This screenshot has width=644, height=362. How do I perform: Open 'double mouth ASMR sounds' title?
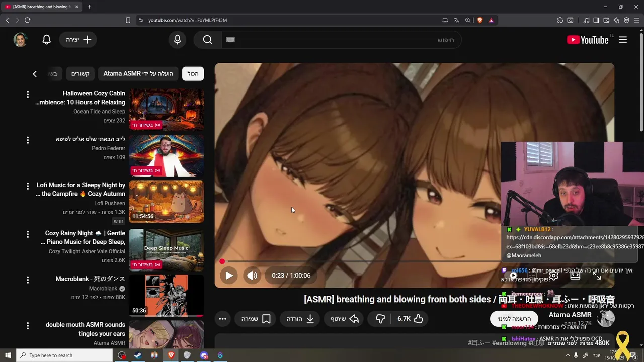point(86,329)
